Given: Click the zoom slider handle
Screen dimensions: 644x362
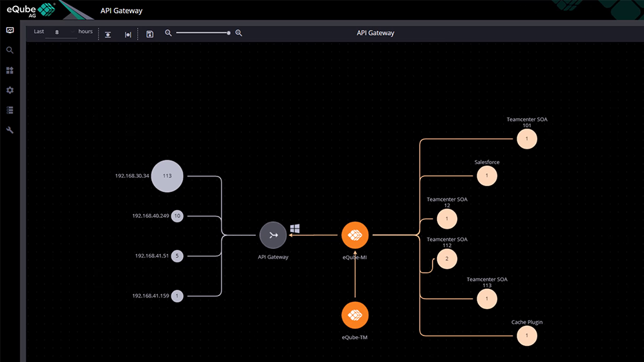Looking at the screenshot, I should point(229,33).
